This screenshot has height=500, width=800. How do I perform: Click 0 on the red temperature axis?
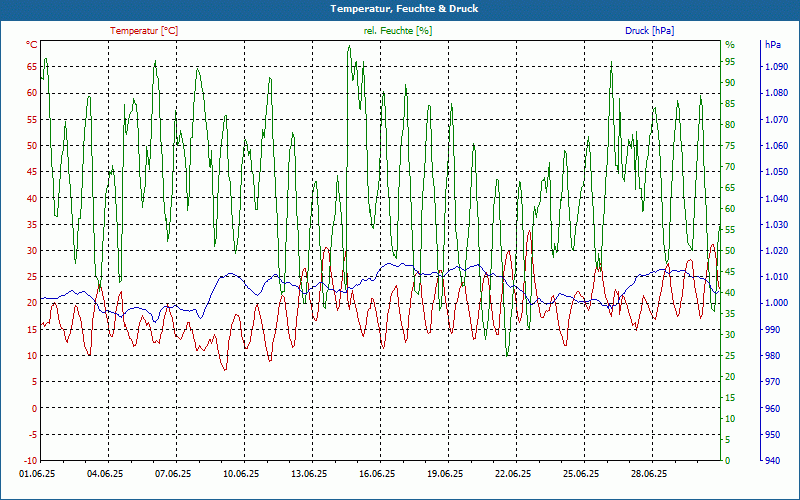click(35, 408)
